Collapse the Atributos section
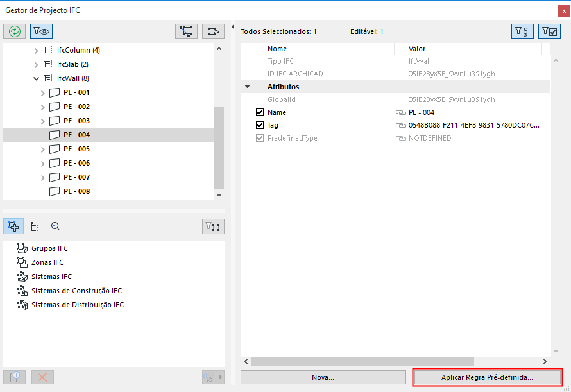 click(x=248, y=87)
